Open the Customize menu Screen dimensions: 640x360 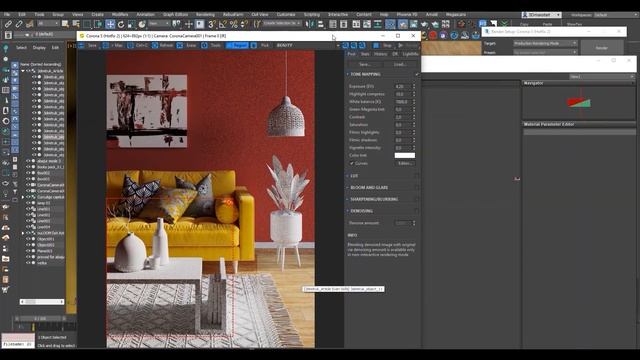tap(286, 15)
